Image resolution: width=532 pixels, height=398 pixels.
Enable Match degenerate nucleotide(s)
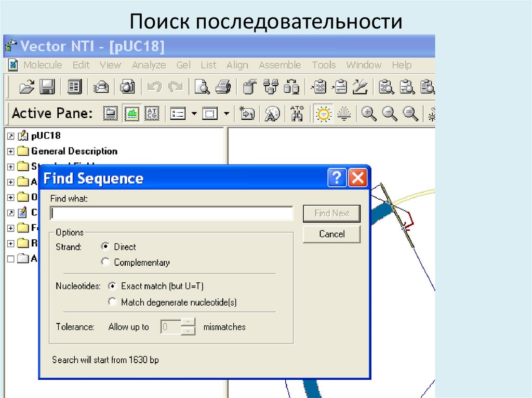[113, 301]
